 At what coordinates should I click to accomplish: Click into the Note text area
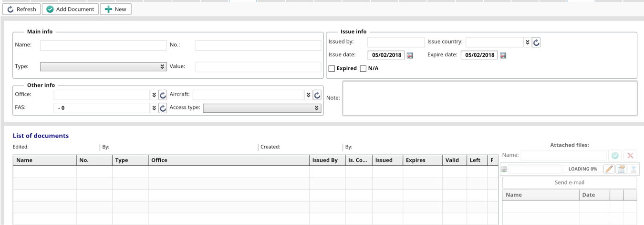489,98
